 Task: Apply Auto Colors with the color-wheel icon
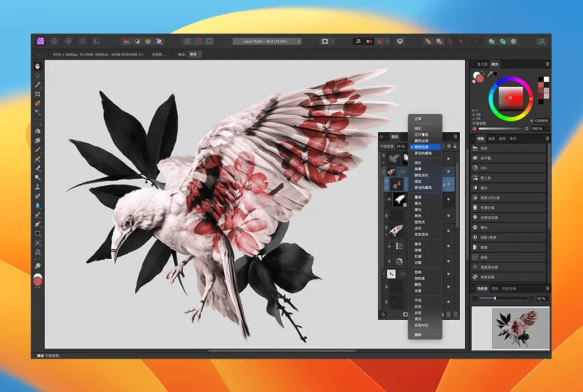(148, 41)
